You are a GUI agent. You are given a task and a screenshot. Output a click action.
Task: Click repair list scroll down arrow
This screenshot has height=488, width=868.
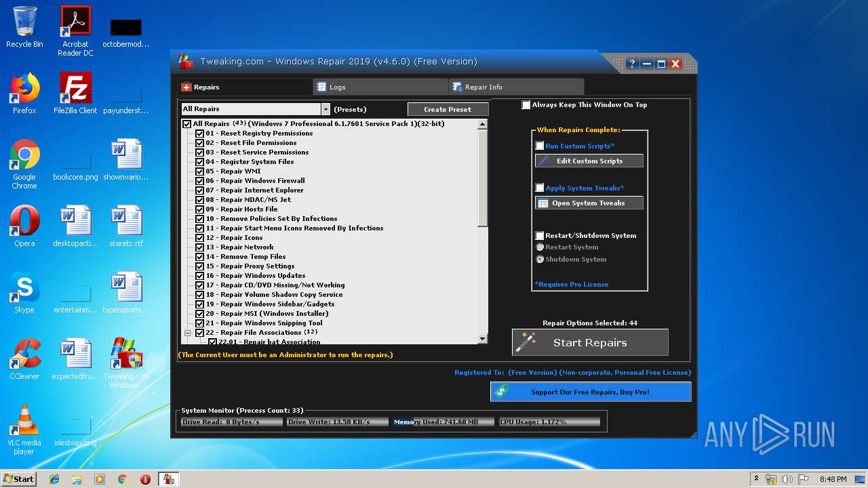tap(483, 339)
